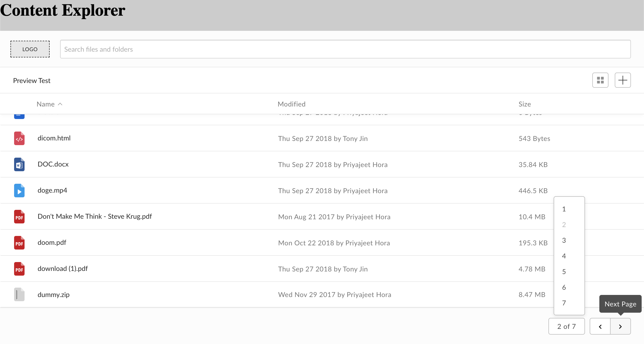
Task: Open download (1).pdf file name
Action: coord(62,269)
